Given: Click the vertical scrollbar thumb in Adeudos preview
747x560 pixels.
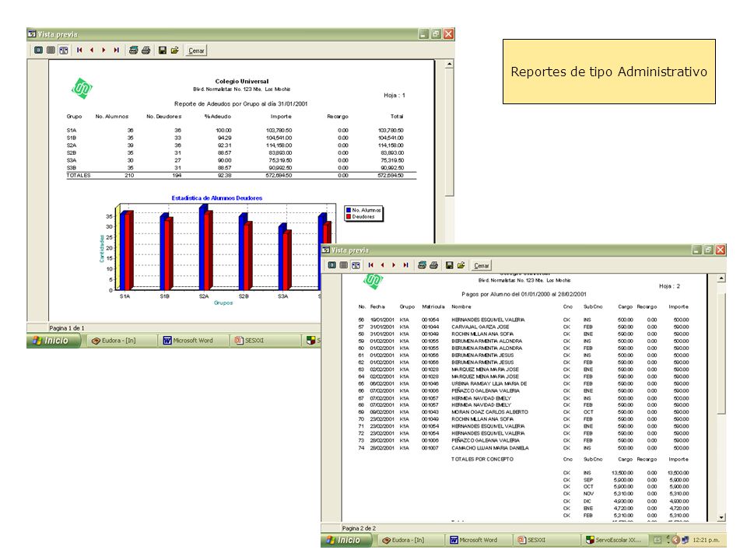Looking at the screenshot, I should pos(449,132).
